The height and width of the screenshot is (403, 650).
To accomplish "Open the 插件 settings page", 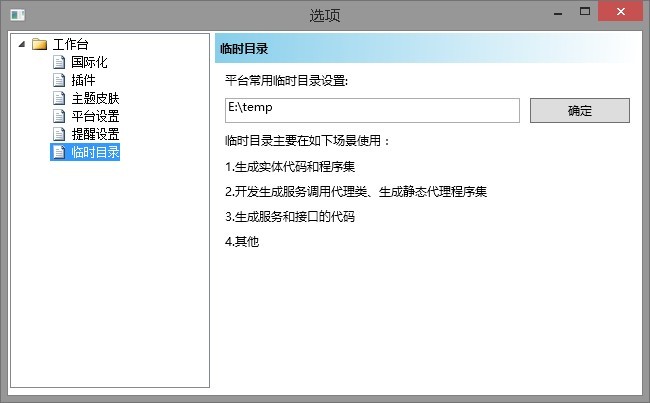I will tap(83, 80).
